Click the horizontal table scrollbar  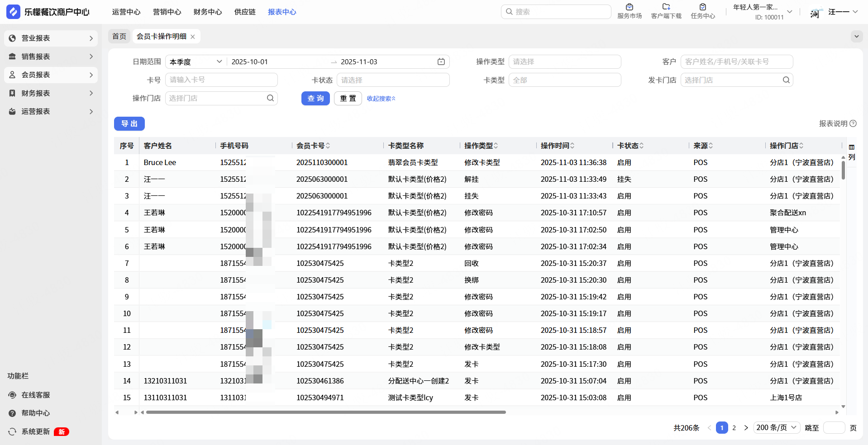coord(326,412)
